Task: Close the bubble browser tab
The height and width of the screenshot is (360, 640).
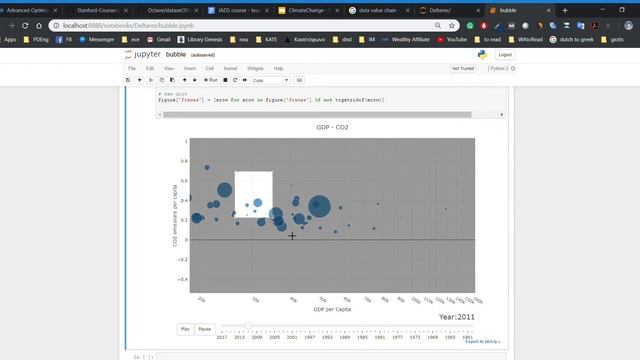Action: (x=549, y=11)
